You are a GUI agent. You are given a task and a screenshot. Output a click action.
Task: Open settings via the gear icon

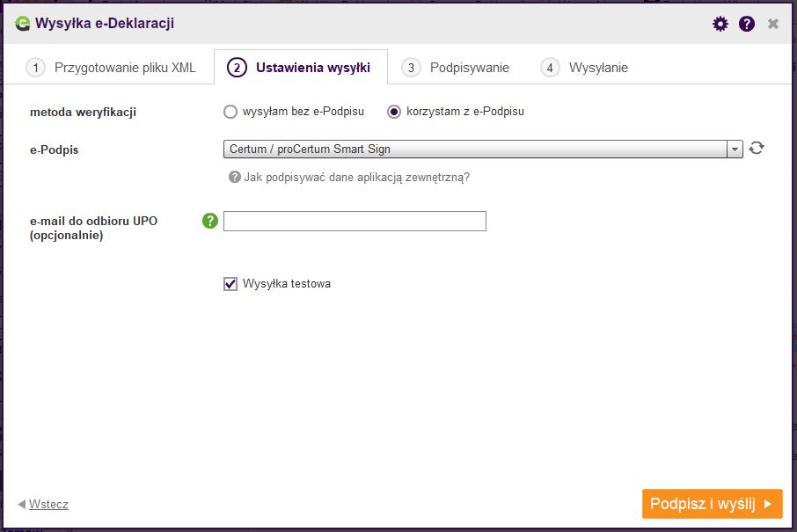(x=720, y=24)
